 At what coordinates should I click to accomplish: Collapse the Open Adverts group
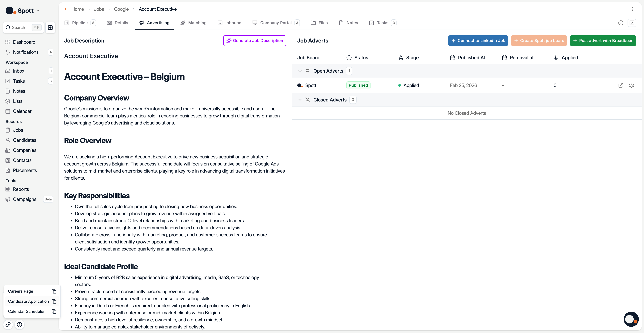pyautogui.click(x=300, y=71)
